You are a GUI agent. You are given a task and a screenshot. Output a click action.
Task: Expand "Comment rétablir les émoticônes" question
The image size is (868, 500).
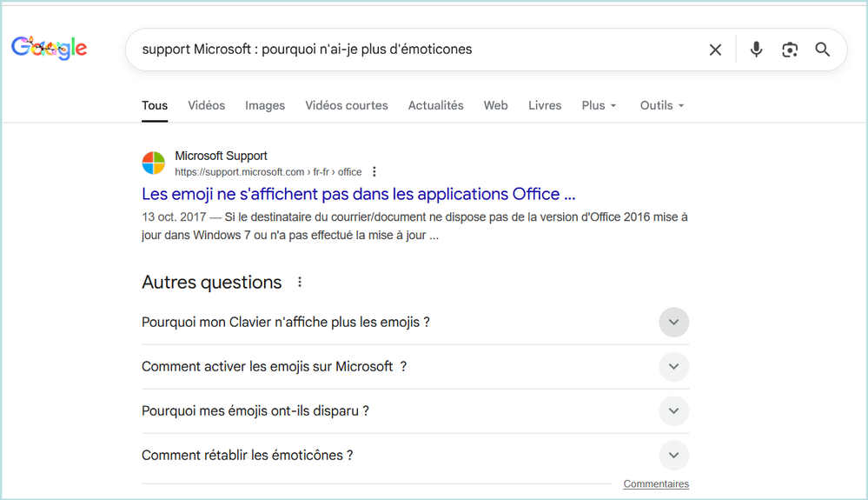[x=673, y=456]
